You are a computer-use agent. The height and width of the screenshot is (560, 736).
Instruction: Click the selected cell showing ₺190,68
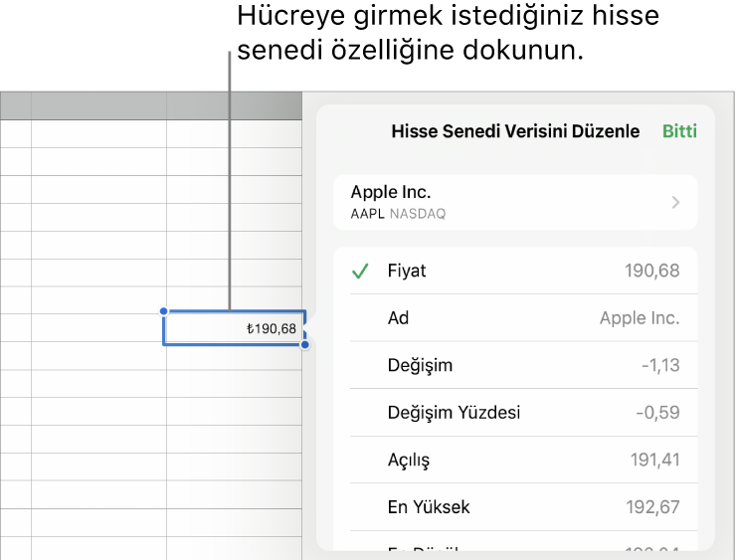click(x=234, y=327)
